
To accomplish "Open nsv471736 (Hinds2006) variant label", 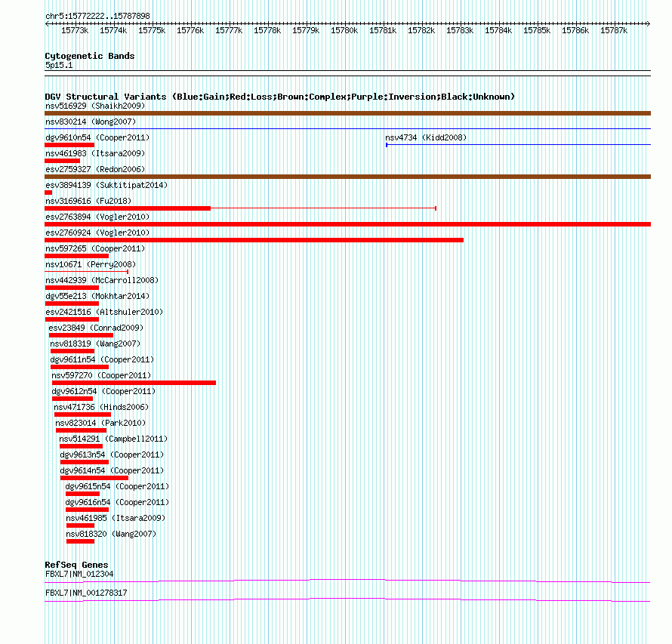I will pos(101,407).
